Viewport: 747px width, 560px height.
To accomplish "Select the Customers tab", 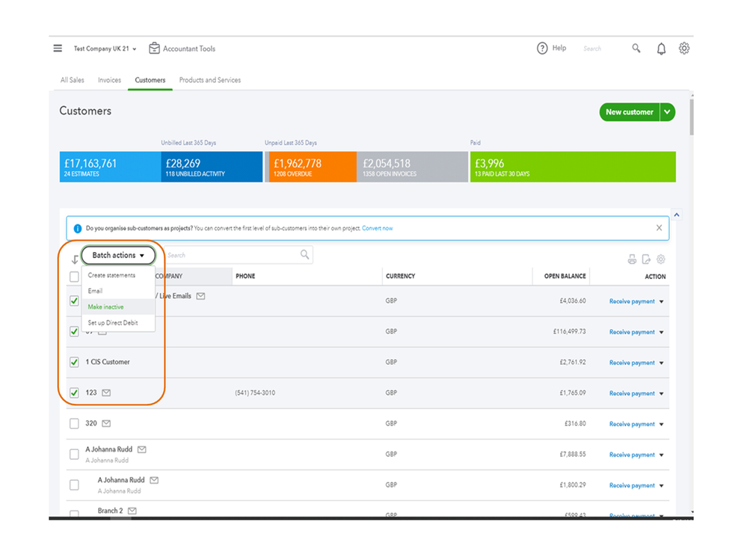I will pos(150,80).
